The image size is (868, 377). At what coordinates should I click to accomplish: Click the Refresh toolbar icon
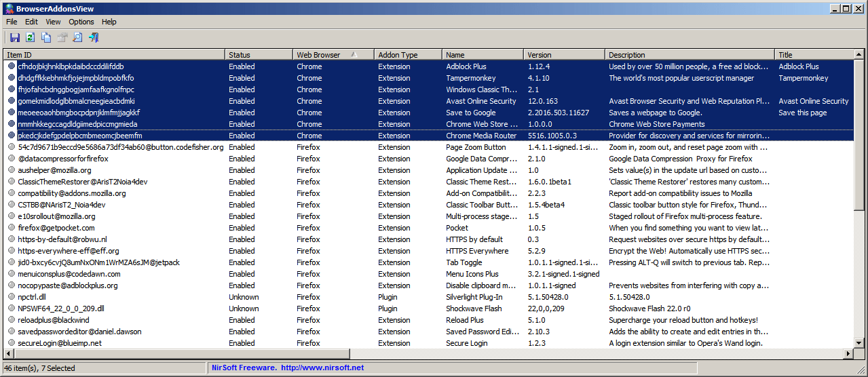[30, 37]
